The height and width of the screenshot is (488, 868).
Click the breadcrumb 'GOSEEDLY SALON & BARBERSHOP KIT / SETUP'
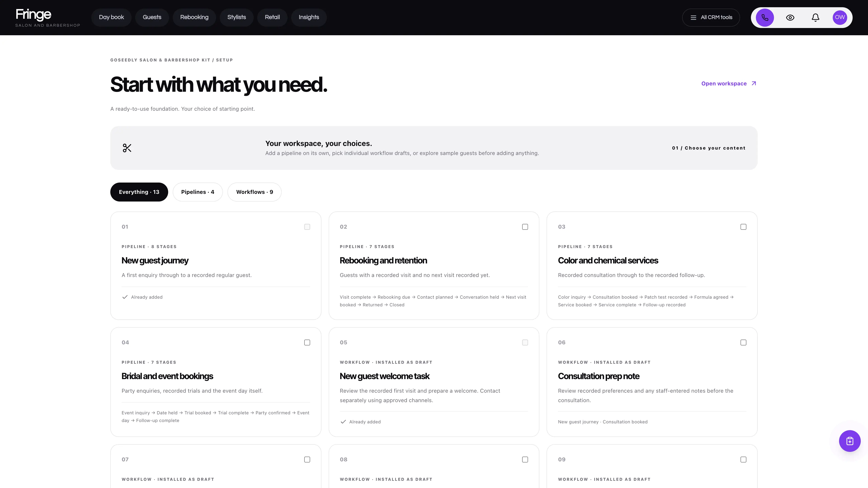click(x=172, y=60)
